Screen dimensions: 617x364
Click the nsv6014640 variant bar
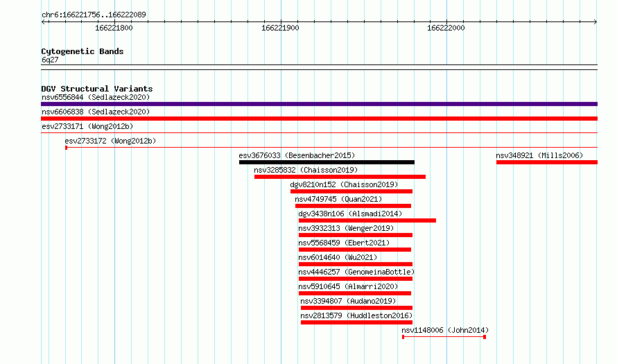point(356,264)
